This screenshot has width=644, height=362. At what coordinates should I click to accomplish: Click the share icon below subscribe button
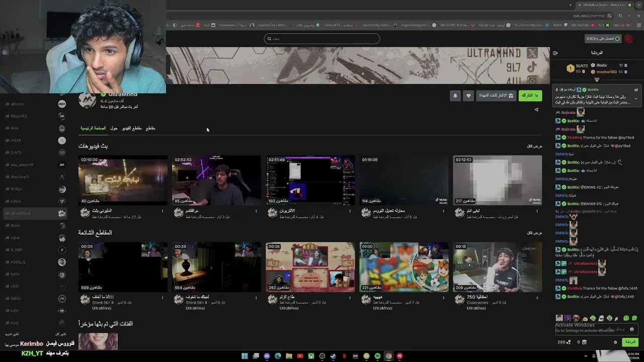coord(536,110)
